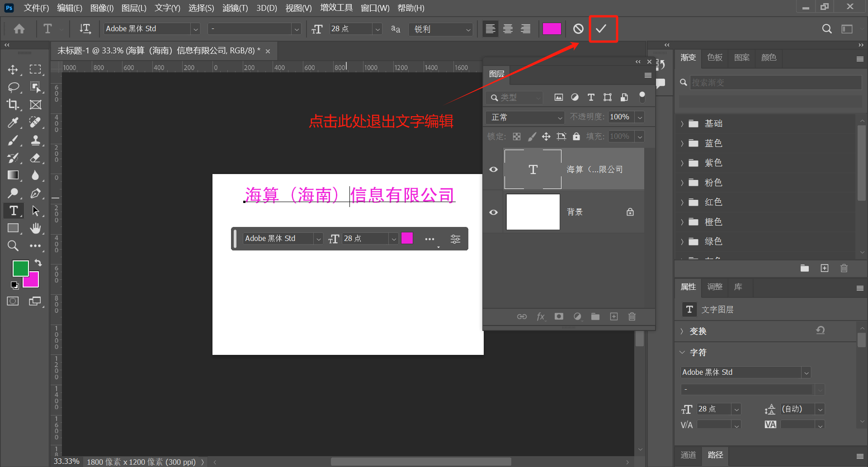Image resolution: width=868 pixels, height=467 pixels.
Task: Select the Crop tool
Action: click(13, 105)
